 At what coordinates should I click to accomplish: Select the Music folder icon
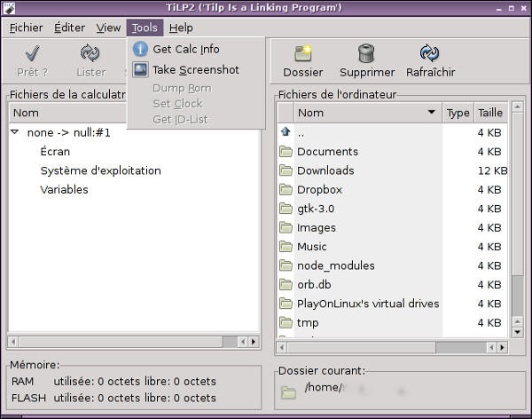(x=286, y=247)
